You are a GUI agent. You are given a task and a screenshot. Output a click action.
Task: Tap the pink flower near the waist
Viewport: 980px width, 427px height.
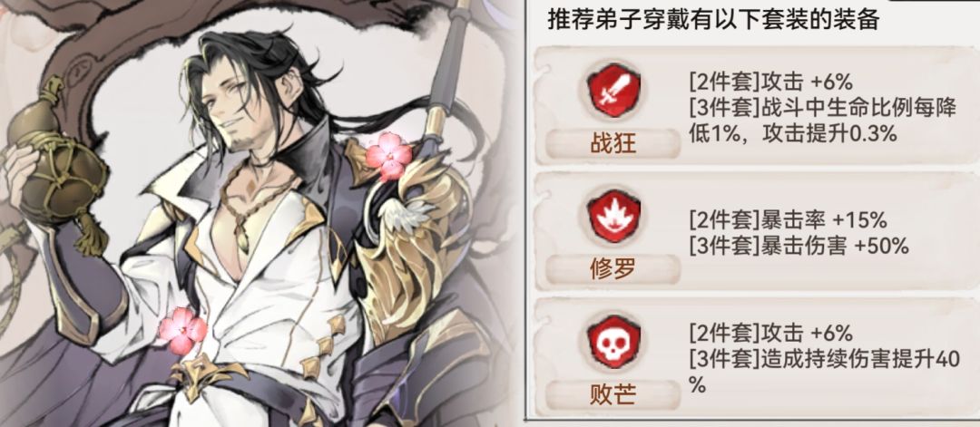pyautogui.click(x=182, y=330)
